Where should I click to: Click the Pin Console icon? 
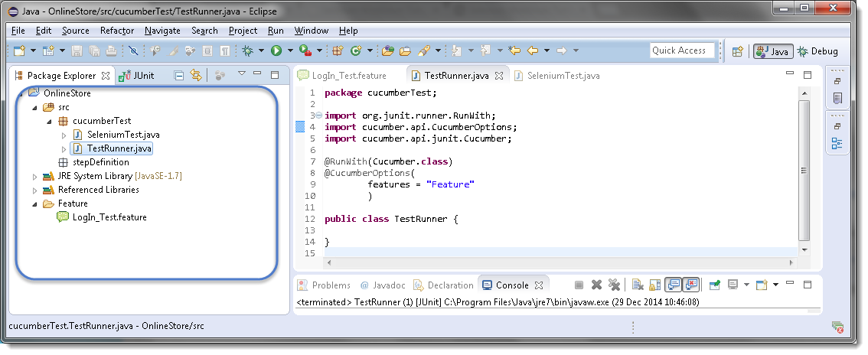coord(715,285)
